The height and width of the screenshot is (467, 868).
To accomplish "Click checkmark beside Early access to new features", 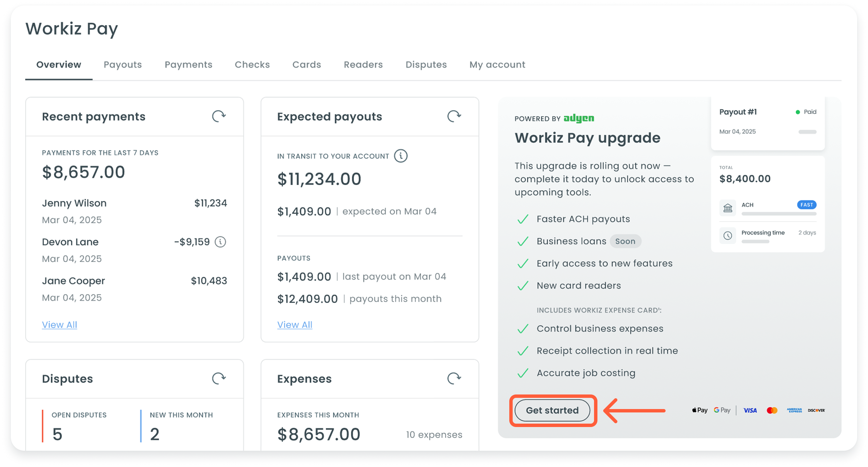I will 523,264.
